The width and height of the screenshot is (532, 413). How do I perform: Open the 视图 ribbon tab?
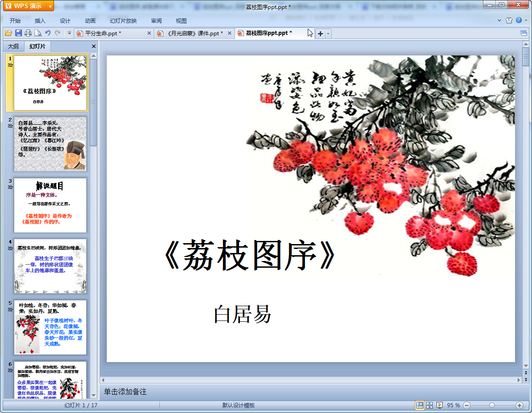pos(181,21)
